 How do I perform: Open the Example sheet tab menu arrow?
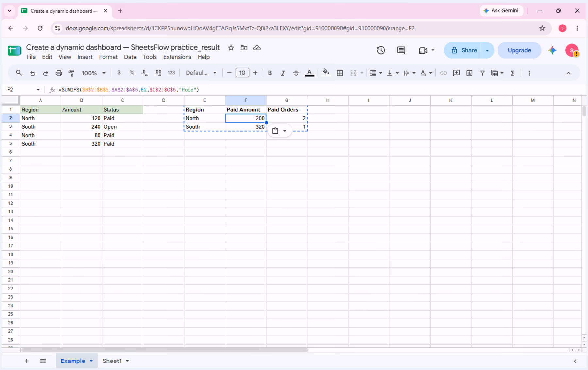91,361
